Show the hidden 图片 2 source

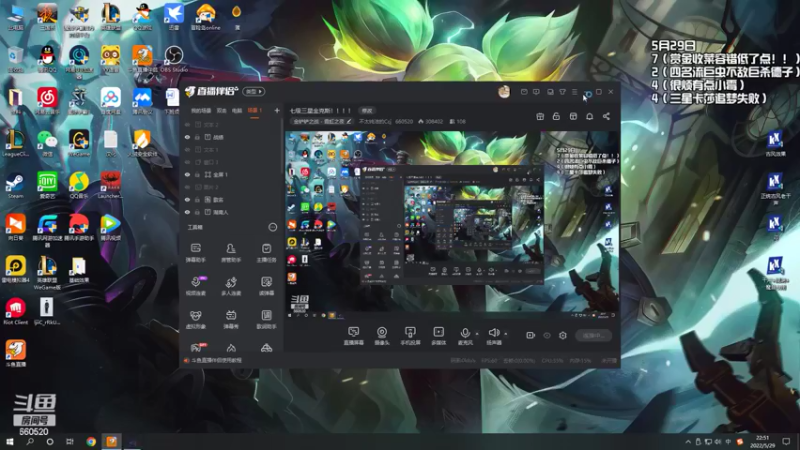point(187,187)
